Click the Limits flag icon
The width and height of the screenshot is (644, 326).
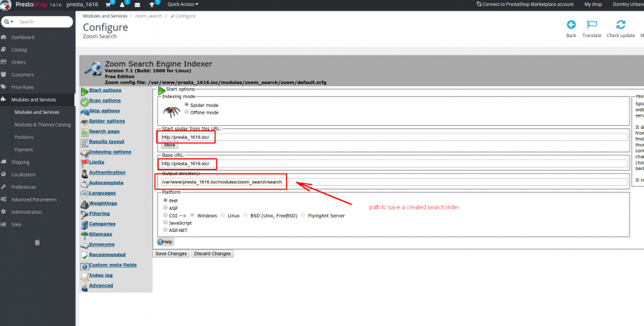pos(85,163)
